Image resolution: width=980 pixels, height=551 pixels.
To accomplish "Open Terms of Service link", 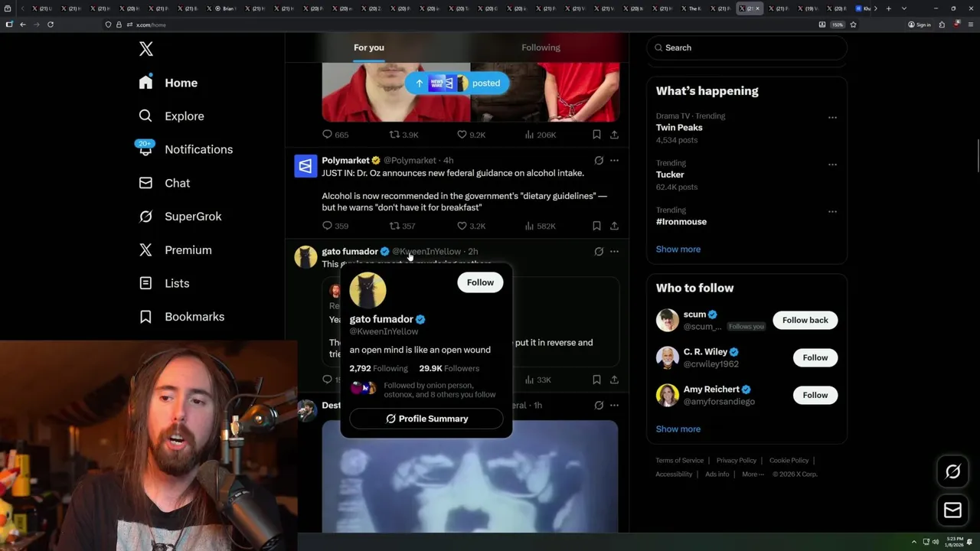I will [679, 461].
